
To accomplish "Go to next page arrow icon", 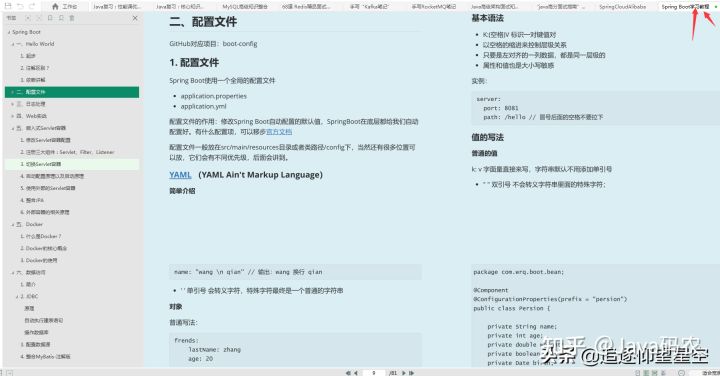I will pyautogui.click(x=404, y=373).
